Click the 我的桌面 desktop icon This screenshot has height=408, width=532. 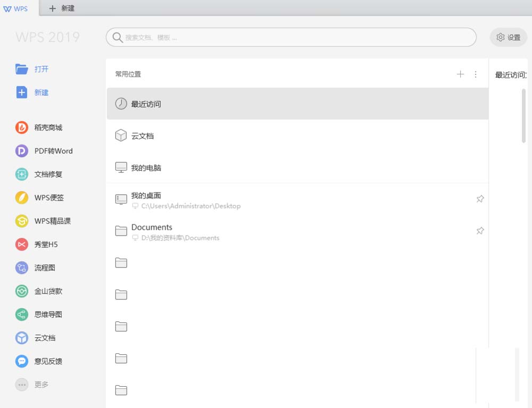121,199
